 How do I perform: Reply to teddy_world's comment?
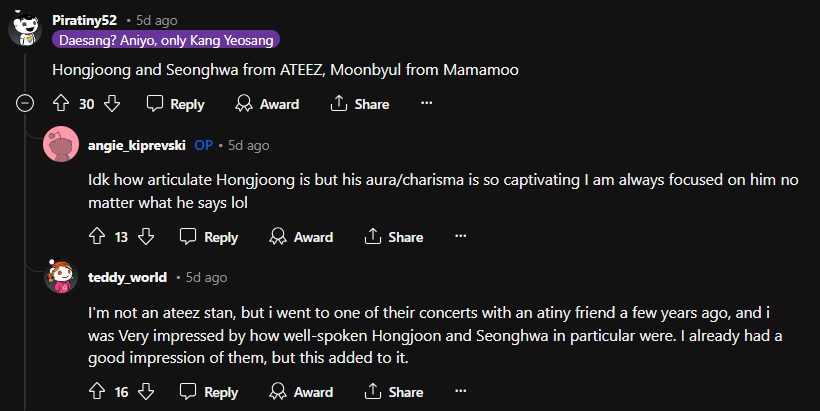pyautogui.click(x=209, y=392)
